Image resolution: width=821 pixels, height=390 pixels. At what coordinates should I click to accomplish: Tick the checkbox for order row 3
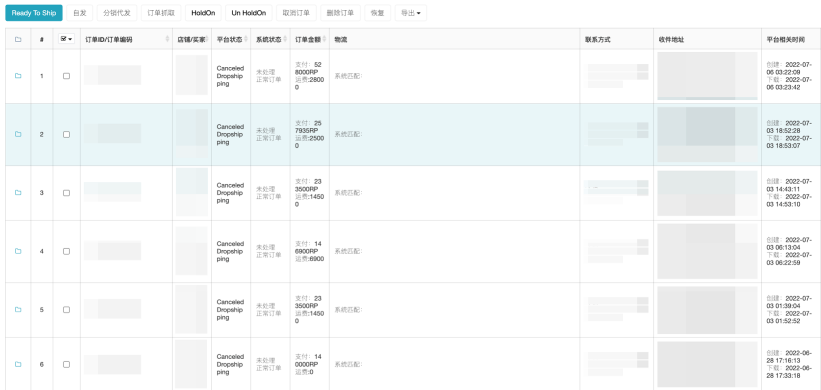[x=66, y=193]
